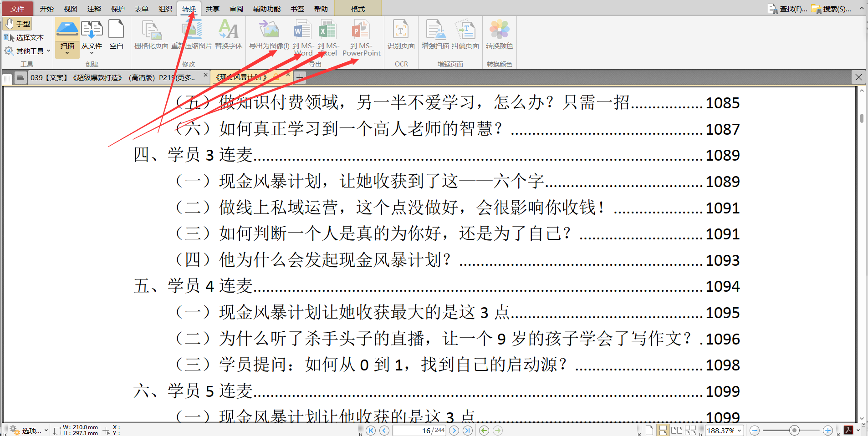Export document 导出为图像
The width and height of the screenshot is (868, 436).
(269, 35)
